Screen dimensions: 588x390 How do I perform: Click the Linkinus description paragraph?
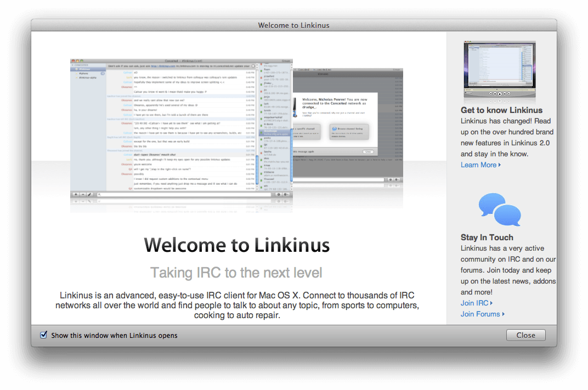[237, 305]
